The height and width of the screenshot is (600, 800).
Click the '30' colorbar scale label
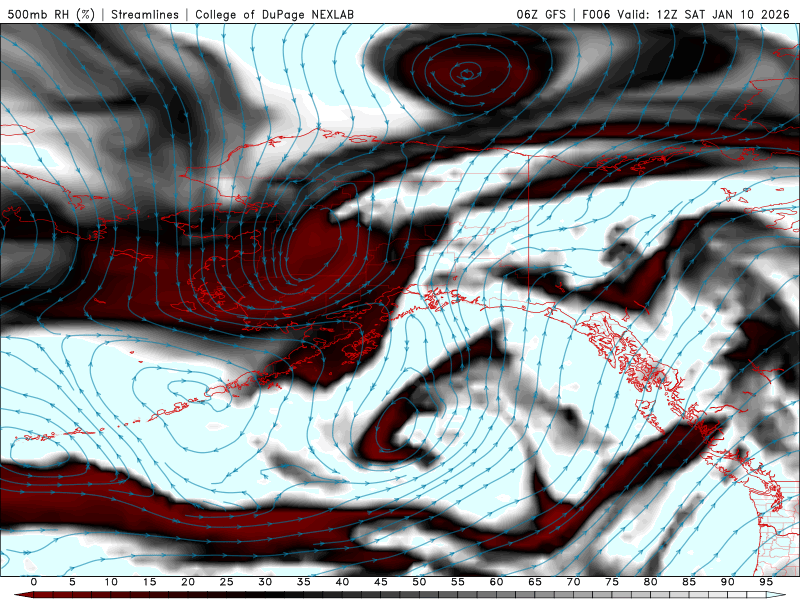click(x=265, y=582)
